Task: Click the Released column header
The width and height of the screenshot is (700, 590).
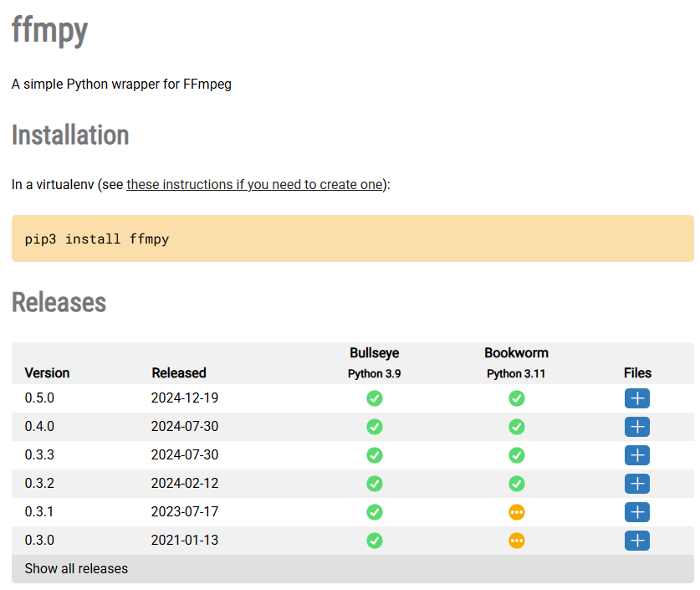Action: 179,373
